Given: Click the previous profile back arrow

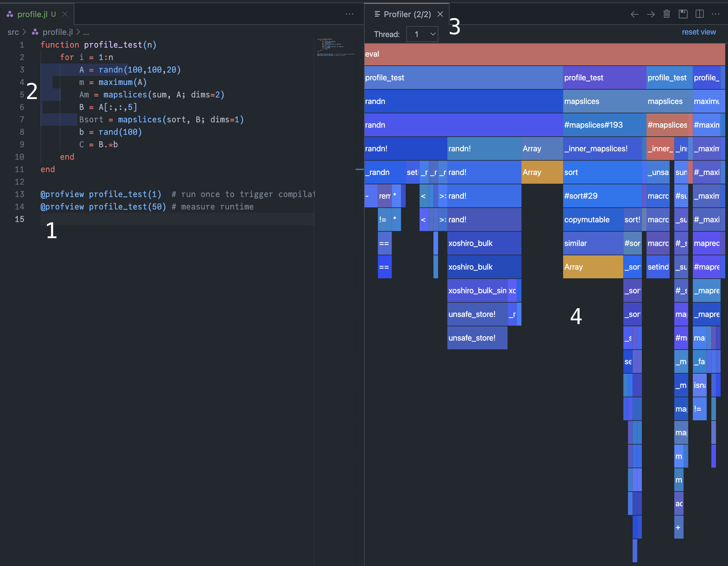Looking at the screenshot, I should [634, 14].
